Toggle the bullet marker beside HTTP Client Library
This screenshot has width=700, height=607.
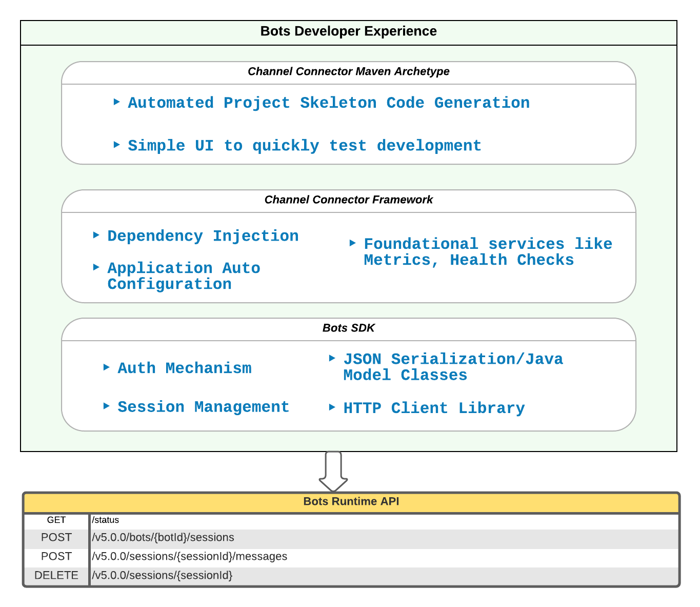point(332,407)
